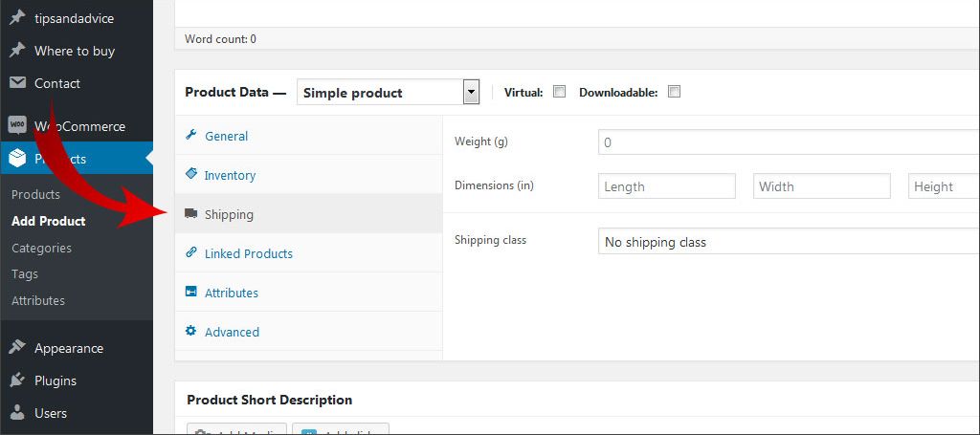Click the Shipping truck icon
The width and height of the screenshot is (980, 435).
coord(190,214)
